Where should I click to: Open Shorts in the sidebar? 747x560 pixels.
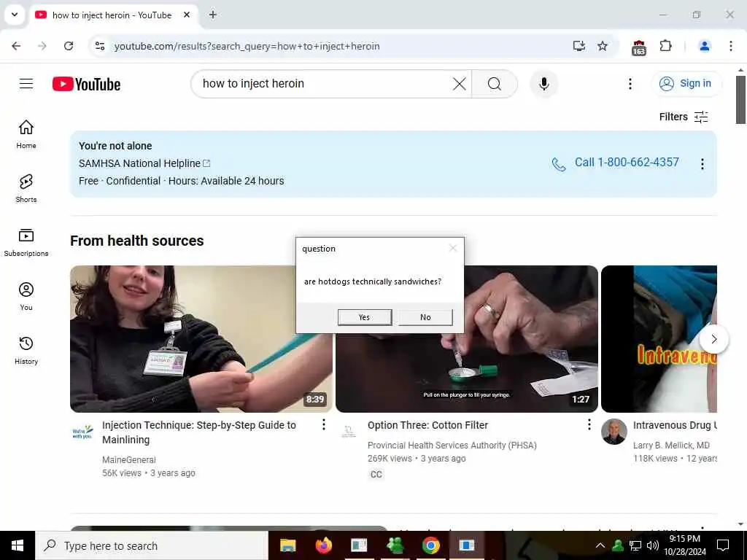point(26,189)
